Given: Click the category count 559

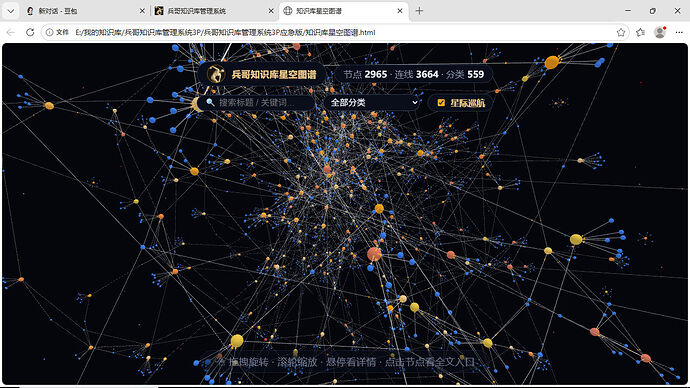Looking at the screenshot, I should pos(476,74).
